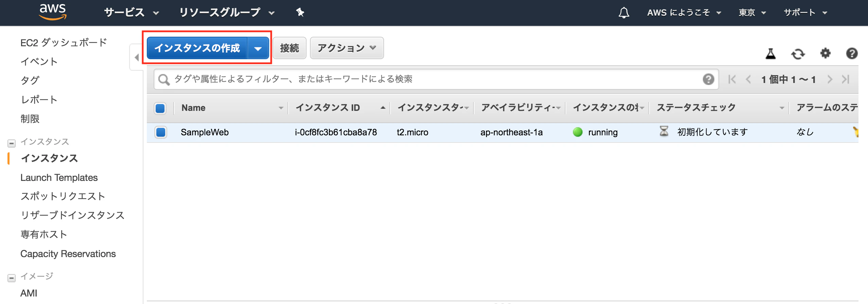Open Name column filter arrow
Image resolution: width=868 pixels, height=304 pixels.
coord(281,108)
